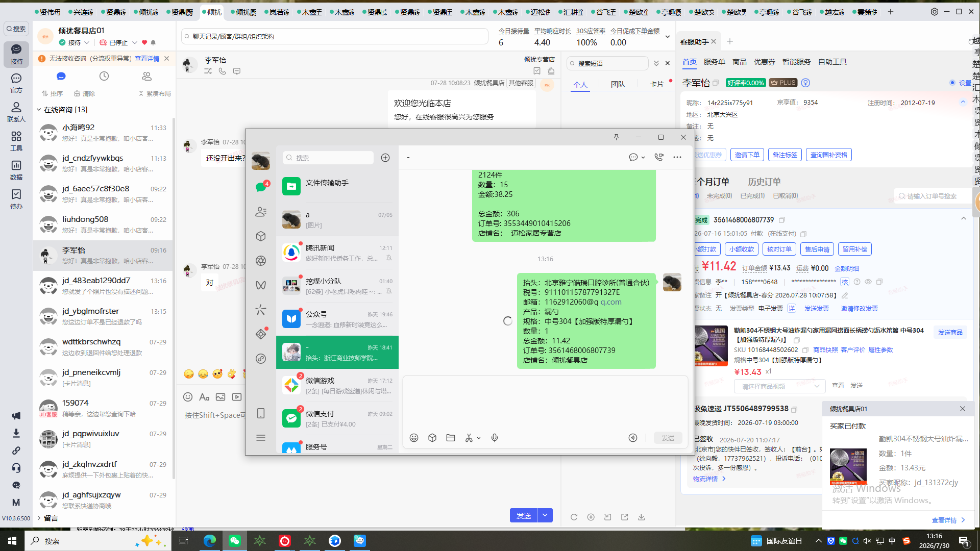The height and width of the screenshot is (551, 980).
Task: Click the folder send-file icon in WeChat
Action: tap(451, 438)
